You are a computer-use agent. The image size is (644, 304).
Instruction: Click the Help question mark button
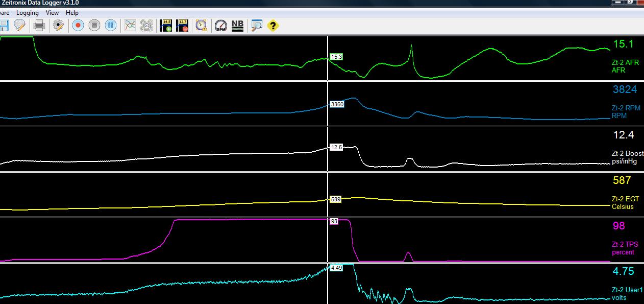coord(272,25)
